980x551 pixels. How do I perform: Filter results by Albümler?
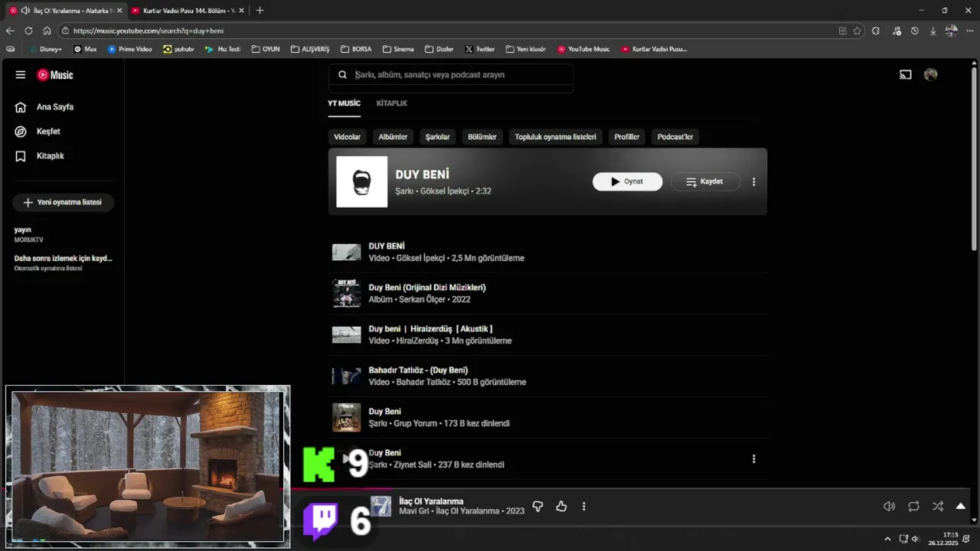click(x=393, y=137)
